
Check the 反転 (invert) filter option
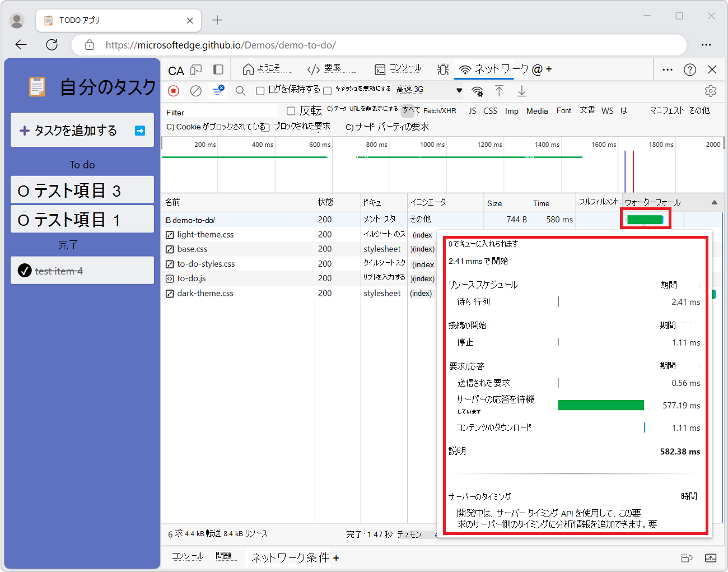pos(291,110)
